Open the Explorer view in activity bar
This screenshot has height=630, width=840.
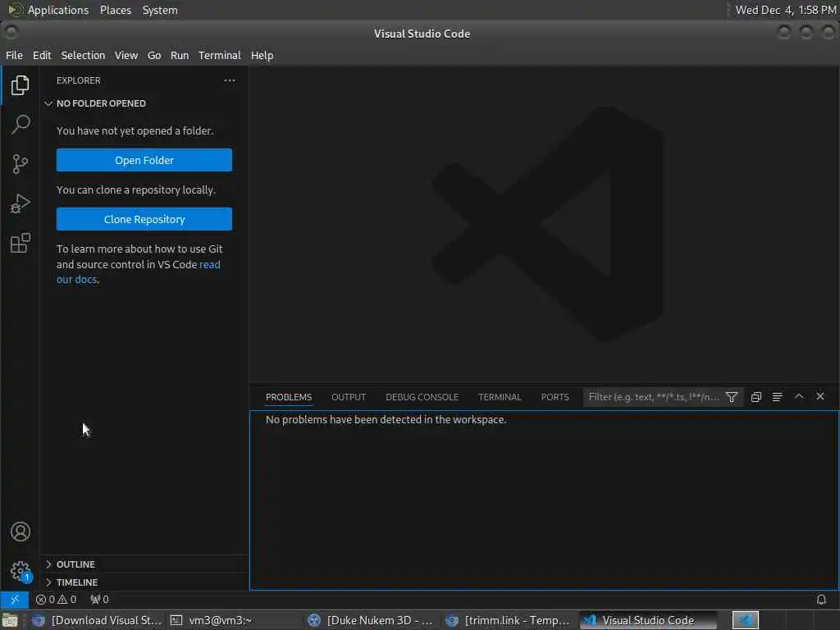20,85
